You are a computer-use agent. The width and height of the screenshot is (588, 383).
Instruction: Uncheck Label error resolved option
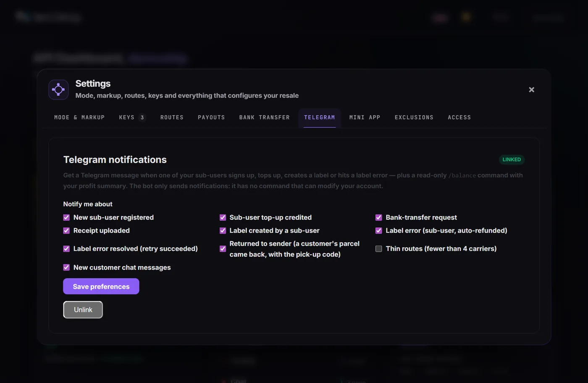tap(66, 249)
